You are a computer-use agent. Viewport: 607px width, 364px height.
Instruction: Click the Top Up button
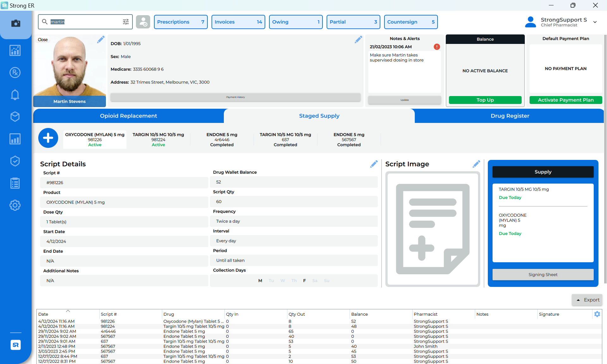click(x=485, y=100)
